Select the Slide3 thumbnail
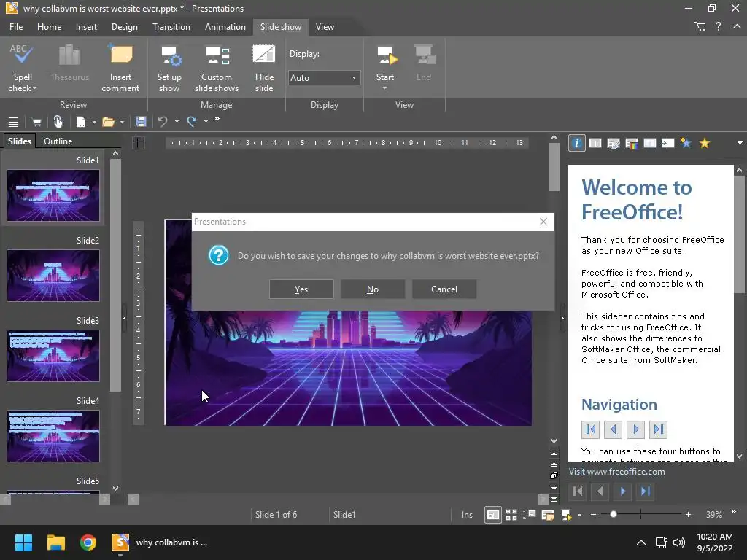Image resolution: width=747 pixels, height=560 pixels. click(53, 356)
